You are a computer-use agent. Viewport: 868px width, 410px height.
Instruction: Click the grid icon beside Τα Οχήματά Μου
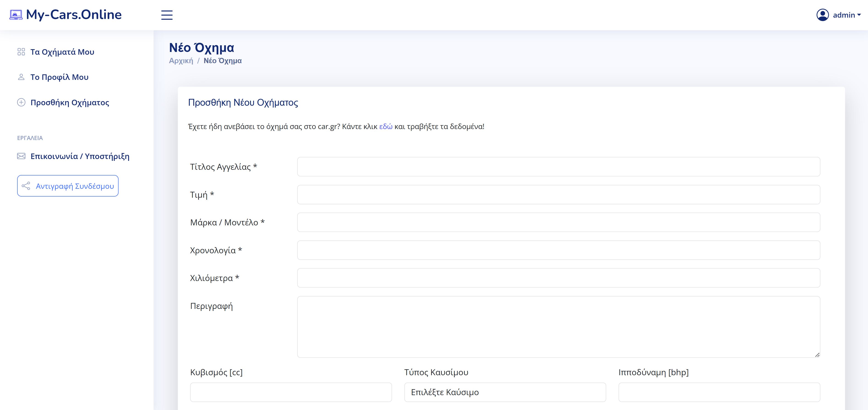pos(21,52)
